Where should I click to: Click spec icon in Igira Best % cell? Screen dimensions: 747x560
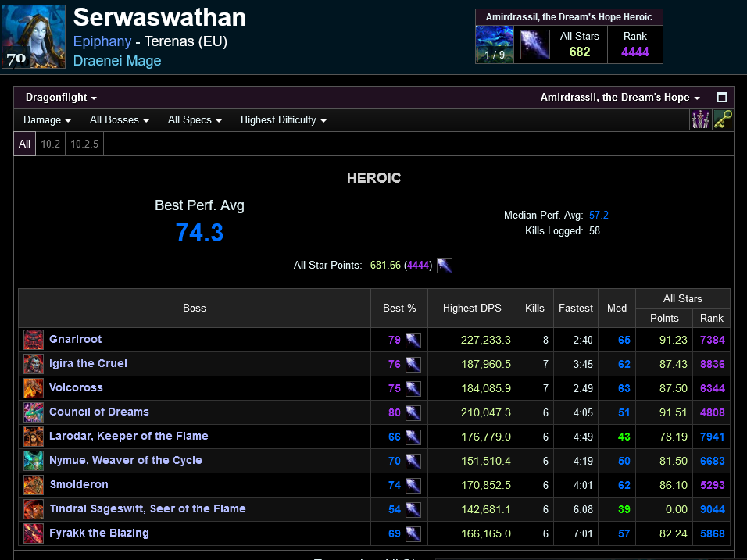(413, 364)
